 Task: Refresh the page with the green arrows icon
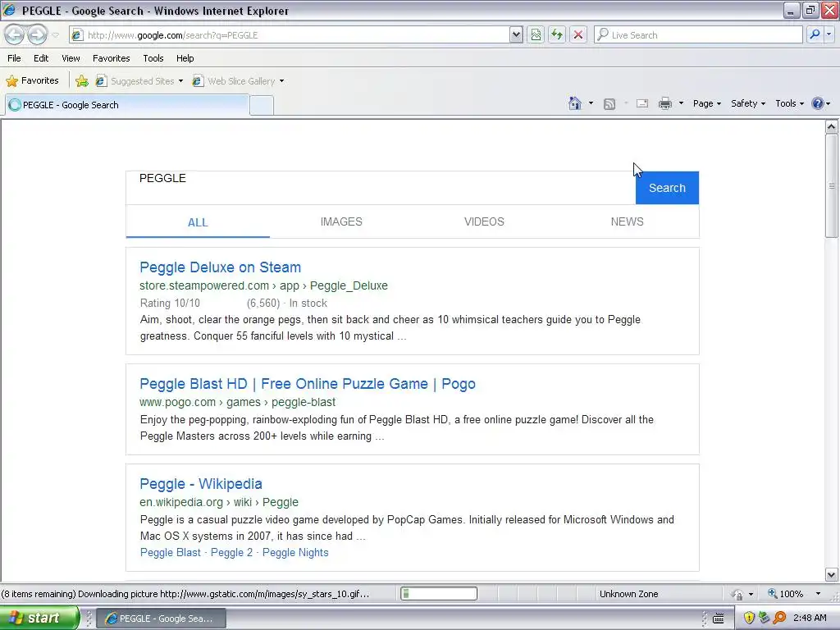(557, 34)
